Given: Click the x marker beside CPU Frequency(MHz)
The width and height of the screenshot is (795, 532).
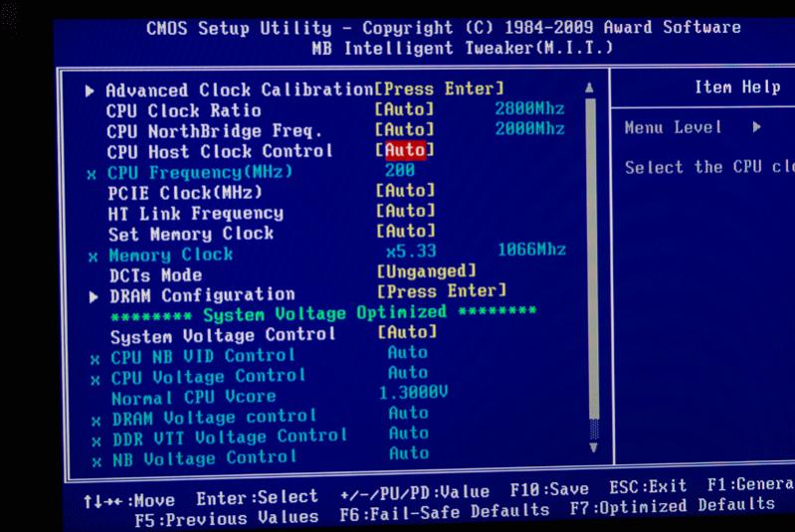Looking at the screenshot, I should 92,175.
